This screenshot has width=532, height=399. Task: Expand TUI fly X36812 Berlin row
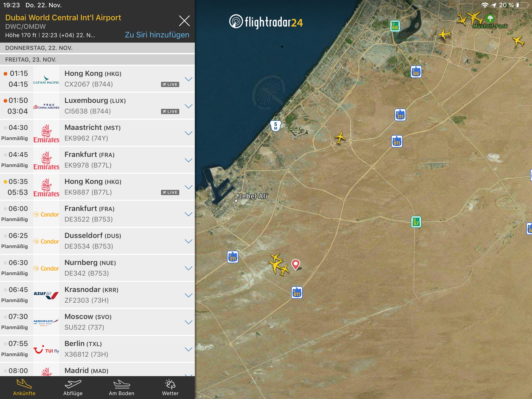coord(188,349)
